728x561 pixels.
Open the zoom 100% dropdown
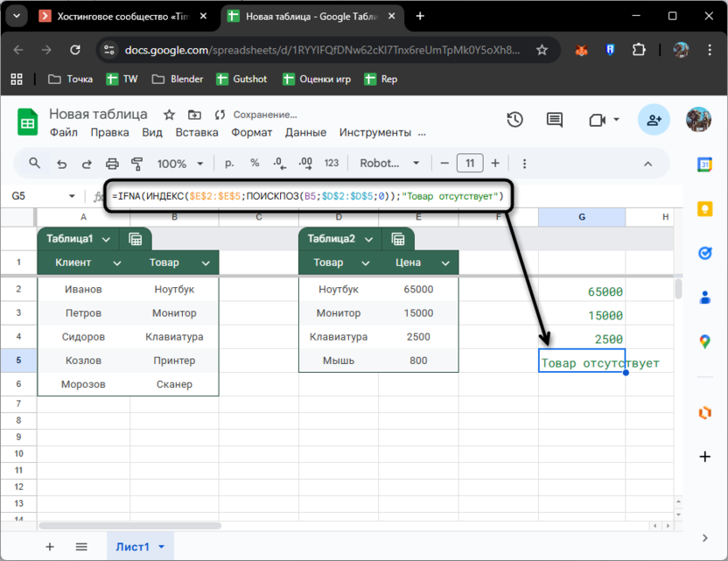pos(201,164)
